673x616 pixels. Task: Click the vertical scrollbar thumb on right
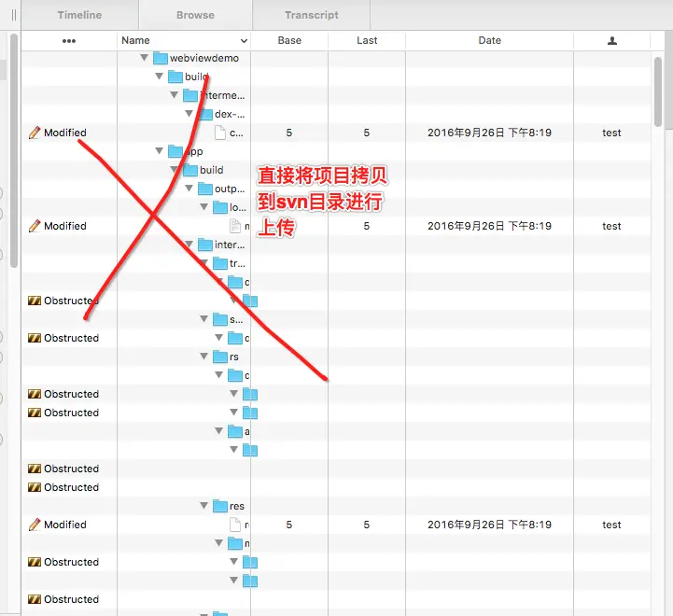tap(658, 91)
